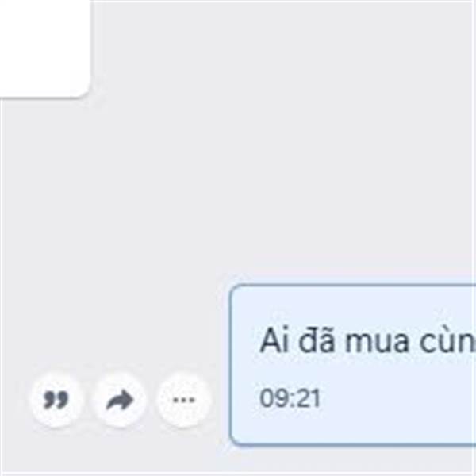This screenshot has height=476, width=476.
Task: Select the message bubble starting "Ai đã mua"
Action: (x=352, y=365)
